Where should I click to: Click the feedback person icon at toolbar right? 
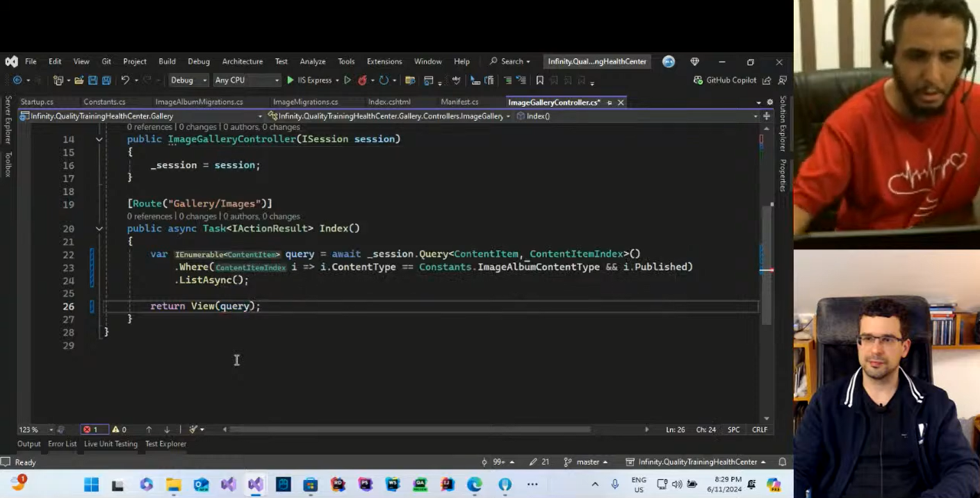[x=783, y=81]
